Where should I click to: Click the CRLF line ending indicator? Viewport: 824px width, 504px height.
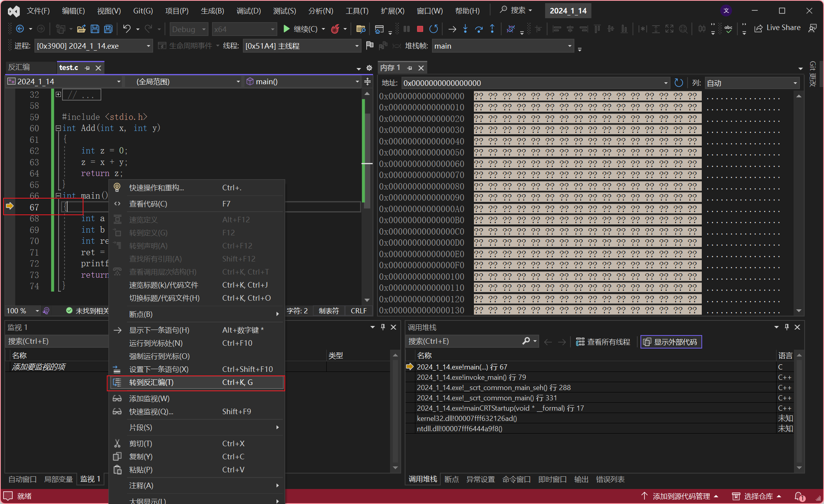(x=358, y=311)
